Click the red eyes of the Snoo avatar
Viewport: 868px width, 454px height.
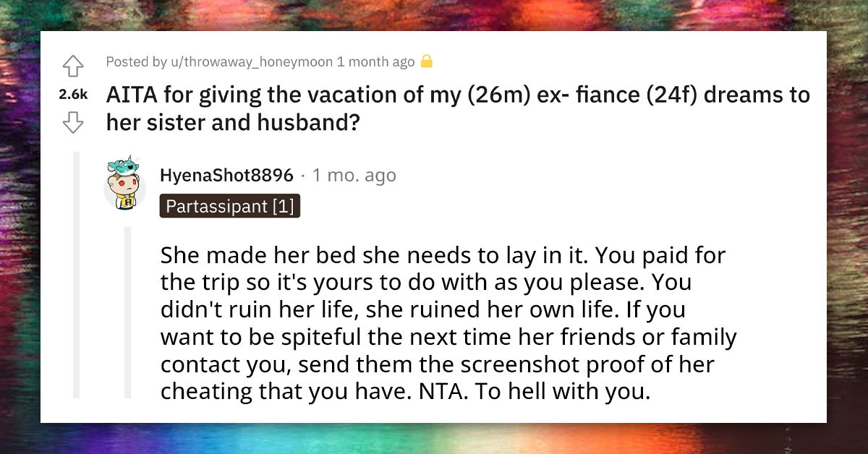(x=128, y=182)
